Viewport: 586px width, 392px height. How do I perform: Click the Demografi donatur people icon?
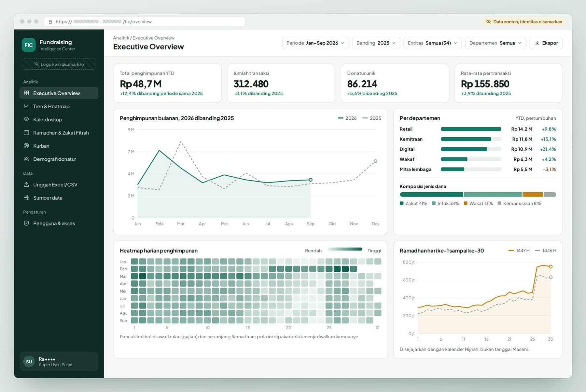(x=26, y=159)
